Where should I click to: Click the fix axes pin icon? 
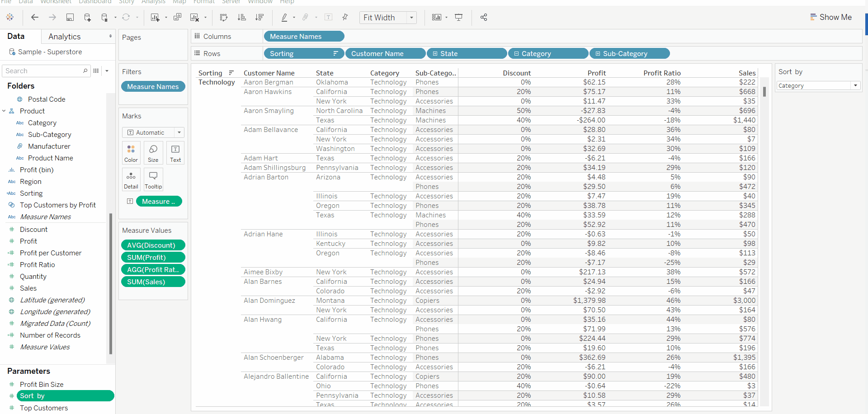(x=345, y=17)
